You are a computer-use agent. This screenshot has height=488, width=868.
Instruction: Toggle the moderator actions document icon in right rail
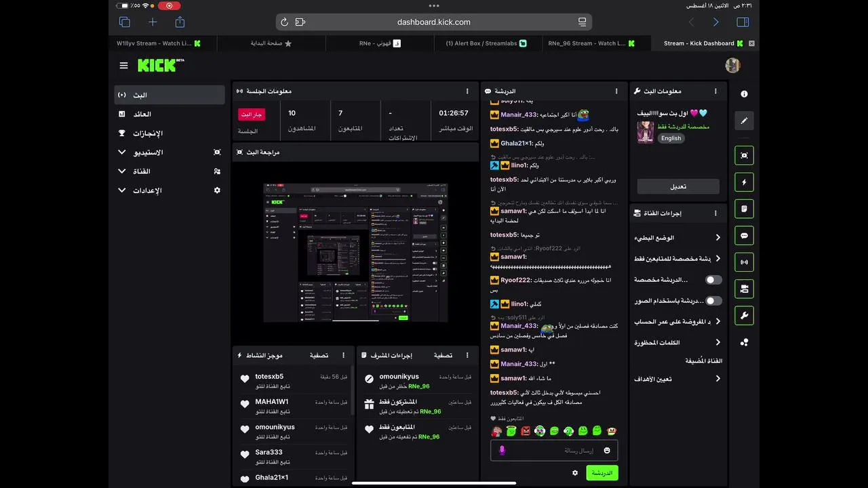[744, 209]
